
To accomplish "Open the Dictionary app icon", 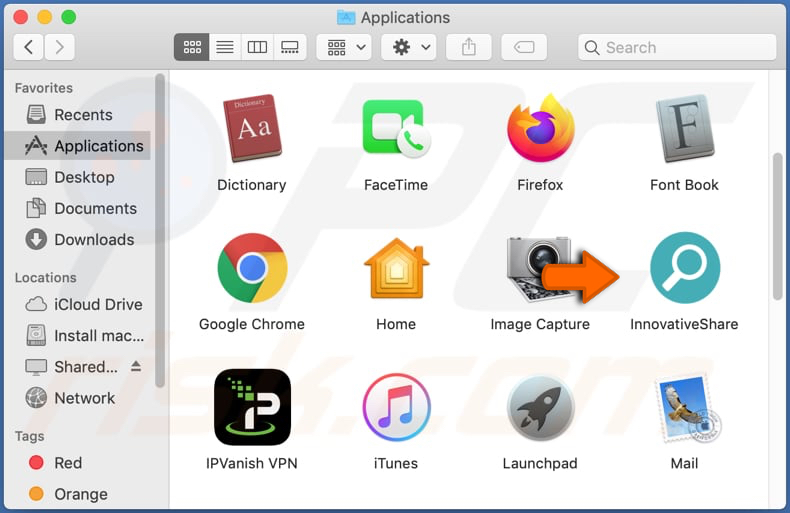I will point(252,129).
